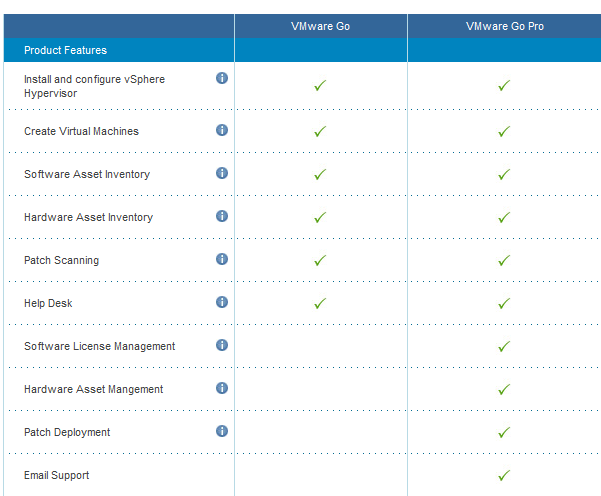Select the VMware Go column header
The width and height of the screenshot is (601, 496).
(320, 26)
